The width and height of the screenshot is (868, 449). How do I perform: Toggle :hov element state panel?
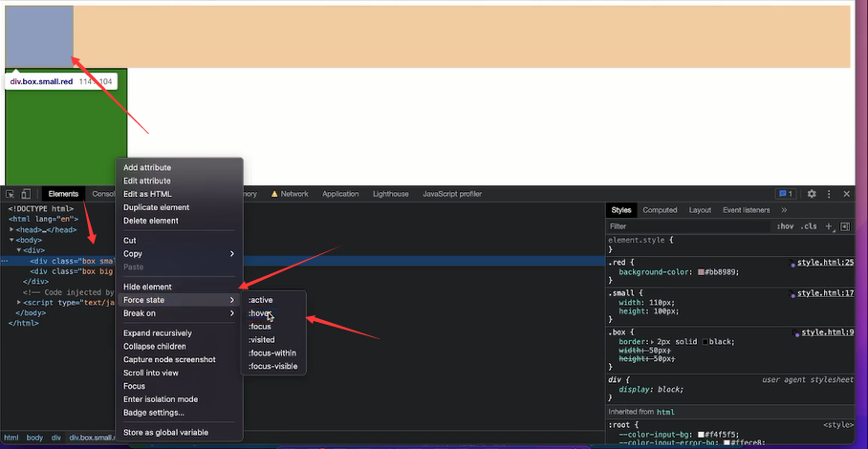point(785,226)
